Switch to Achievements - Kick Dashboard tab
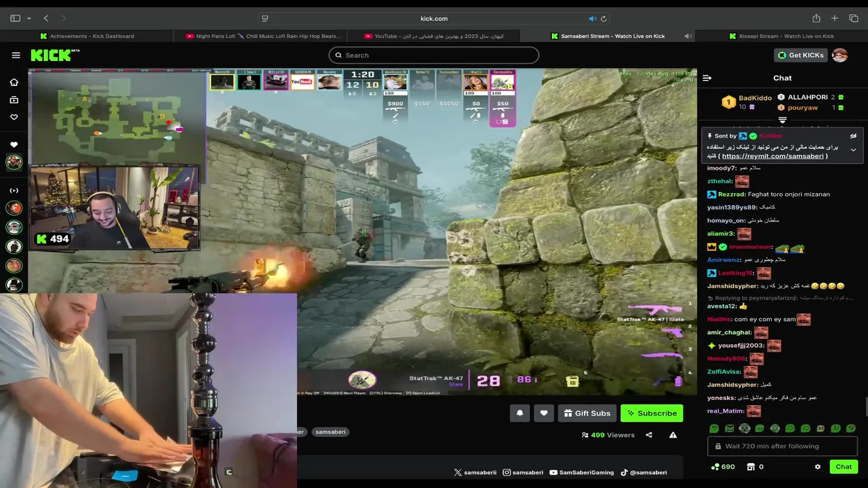 click(x=87, y=36)
